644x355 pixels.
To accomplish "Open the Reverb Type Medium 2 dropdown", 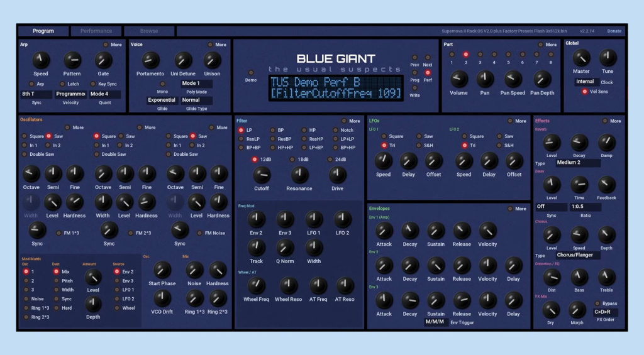I will click(579, 163).
